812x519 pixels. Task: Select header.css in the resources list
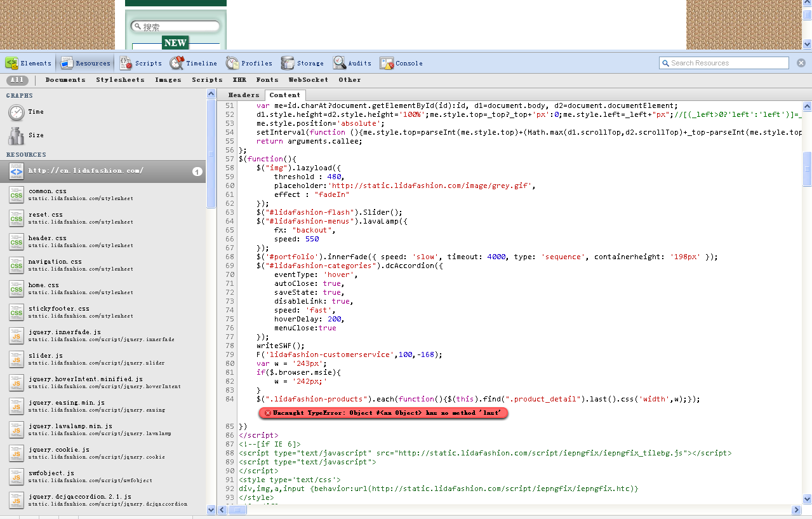click(x=103, y=241)
